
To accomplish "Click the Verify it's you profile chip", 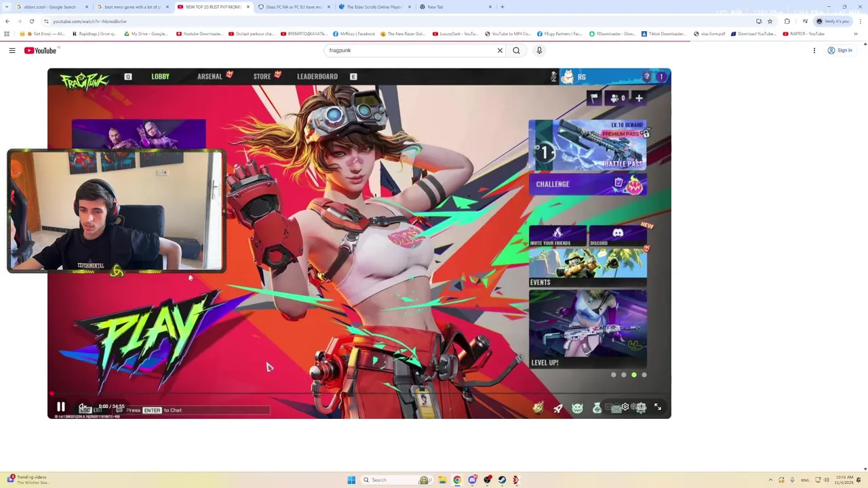I will pos(832,21).
